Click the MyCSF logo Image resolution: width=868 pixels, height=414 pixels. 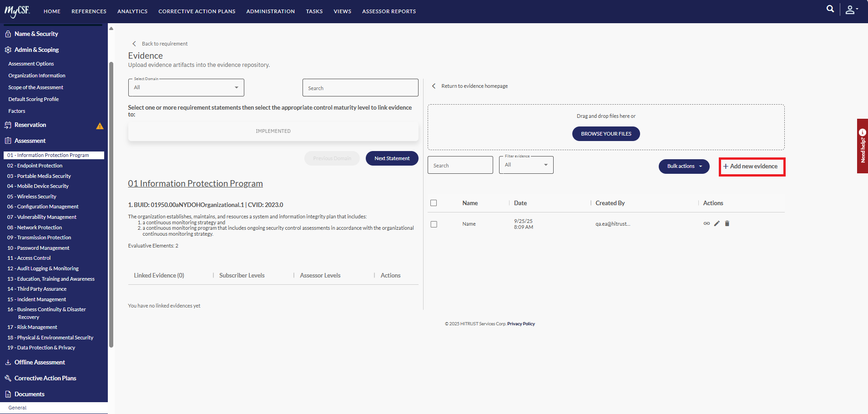pos(17,11)
